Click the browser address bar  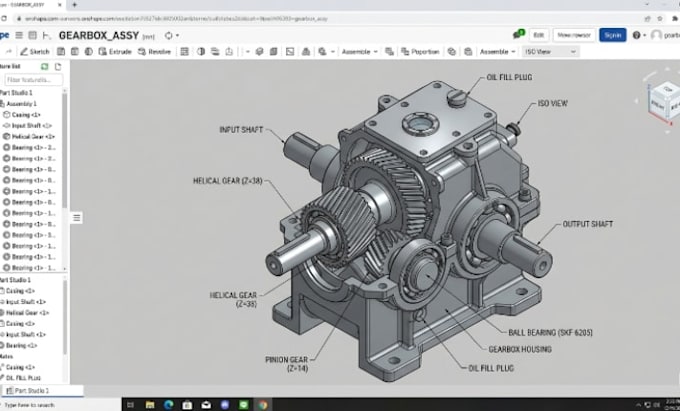point(330,19)
